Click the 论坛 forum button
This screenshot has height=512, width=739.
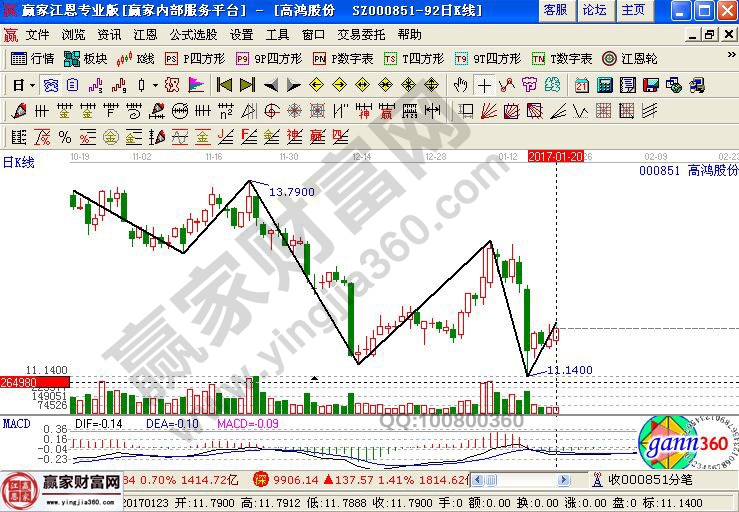point(594,10)
